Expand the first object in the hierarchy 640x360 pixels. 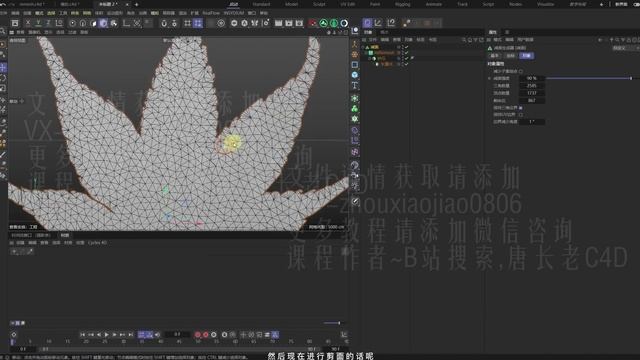(x=362, y=47)
